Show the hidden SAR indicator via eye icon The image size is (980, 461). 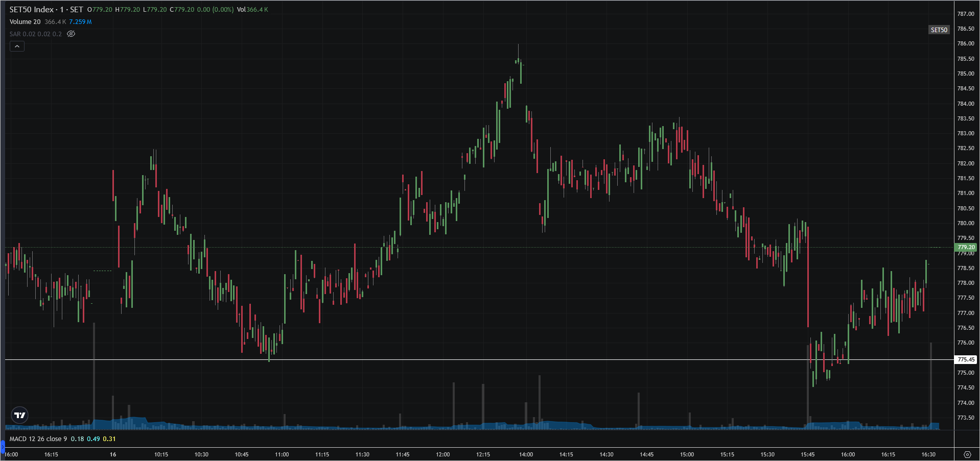pyautogui.click(x=71, y=34)
